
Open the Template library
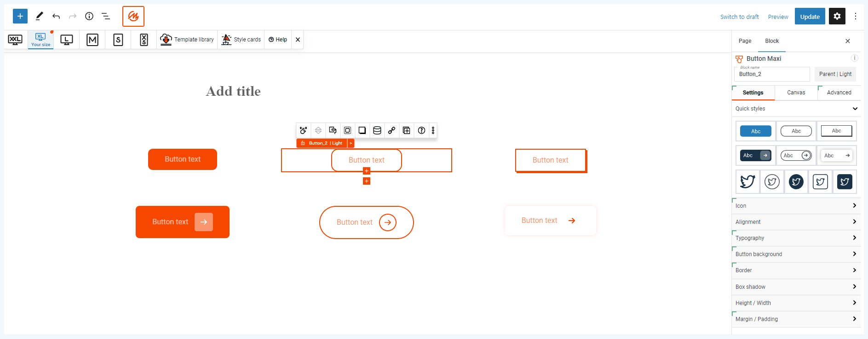(x=187, y=40)
